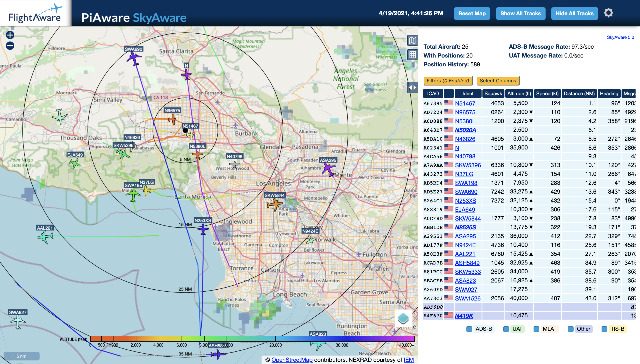This screenshot has height=364, width=640.
Task: Sort by Altitude (ft) column header
Action: [519, 93]
